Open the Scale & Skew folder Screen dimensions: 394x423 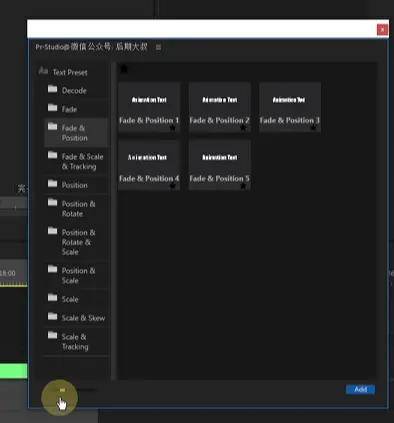[76, 318]
